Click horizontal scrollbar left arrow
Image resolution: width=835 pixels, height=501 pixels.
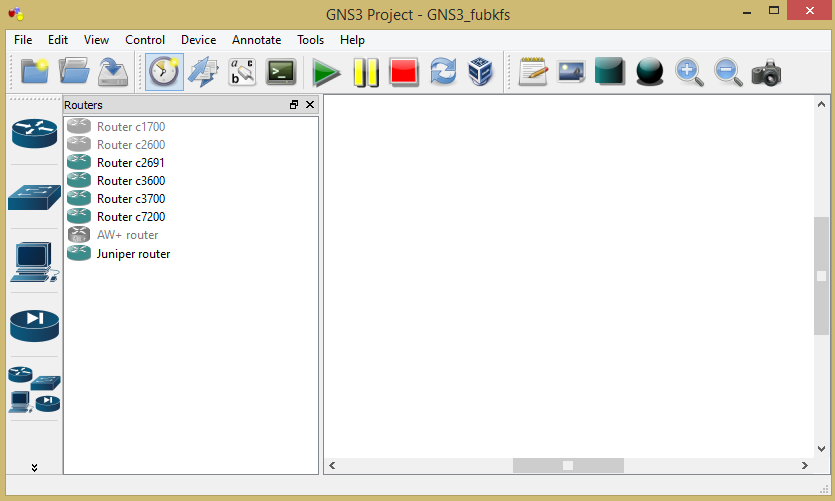click(x=332, y=465)
